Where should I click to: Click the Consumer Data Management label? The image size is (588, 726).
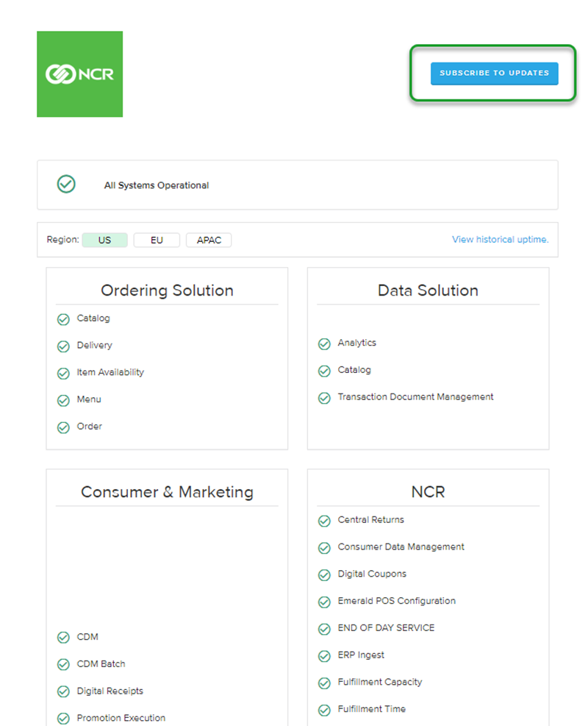click(401, 547)
